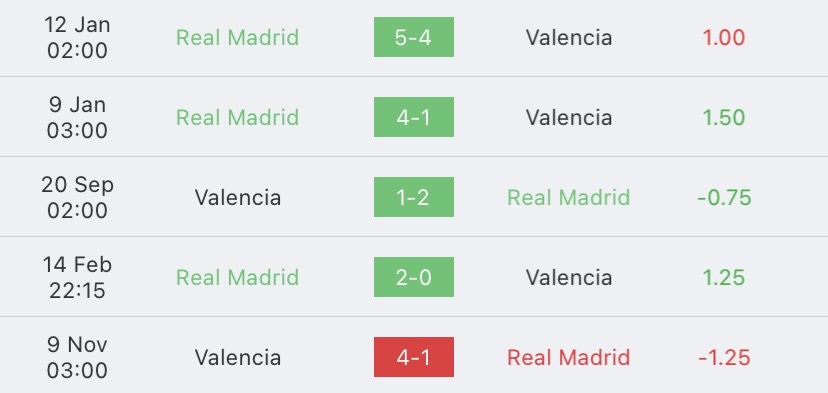Select Valencia in 20 Sep match
The height and width of the screenshot is (393, 828).
point(238,198)
